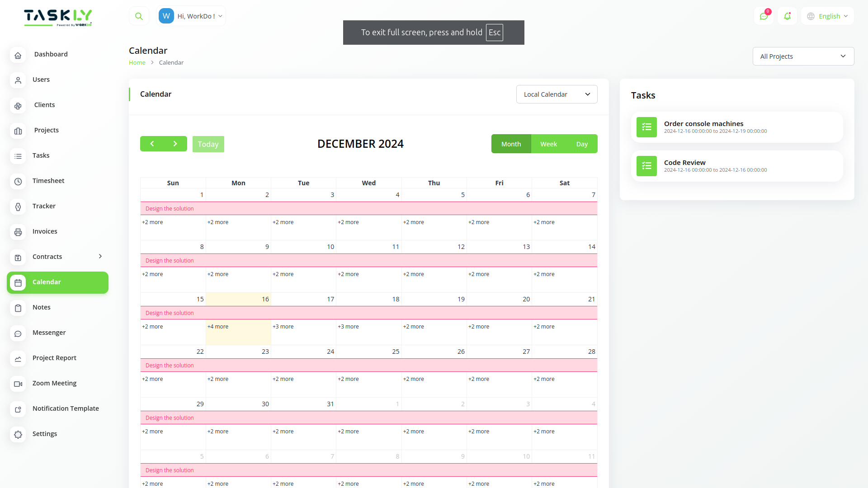
Task: Click the Home breadcrumb link
Action: pyautogui.click(x=137, y=62)
